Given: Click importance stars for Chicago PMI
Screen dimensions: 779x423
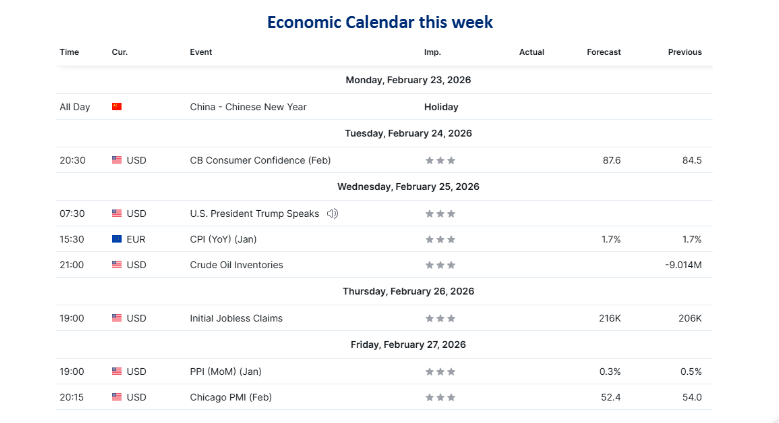Looking at the screenshot, I should 440,397.
